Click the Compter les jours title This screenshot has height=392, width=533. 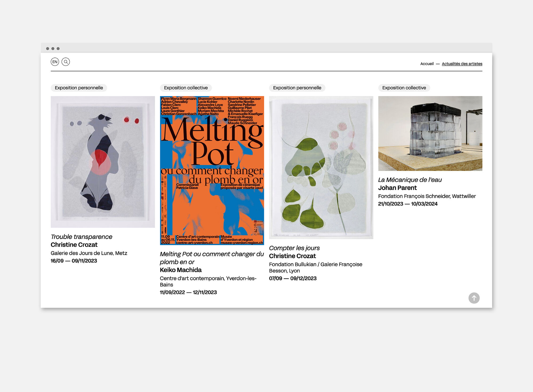(x=294, y=248)
